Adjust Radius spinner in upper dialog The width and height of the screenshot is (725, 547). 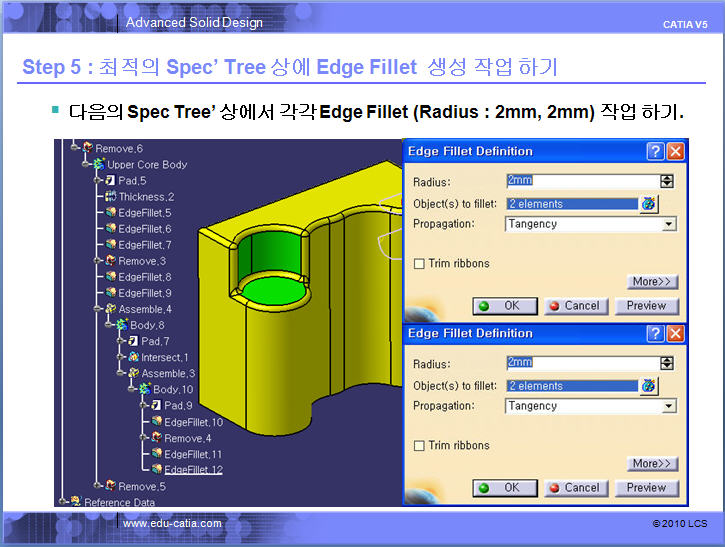667,181
